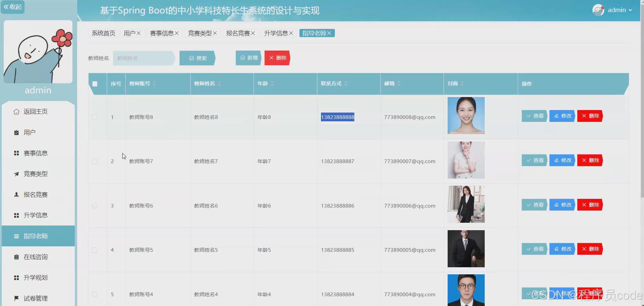
Task: Click the grid icon beside 赛事信息
Action: [x=16, y=153]
